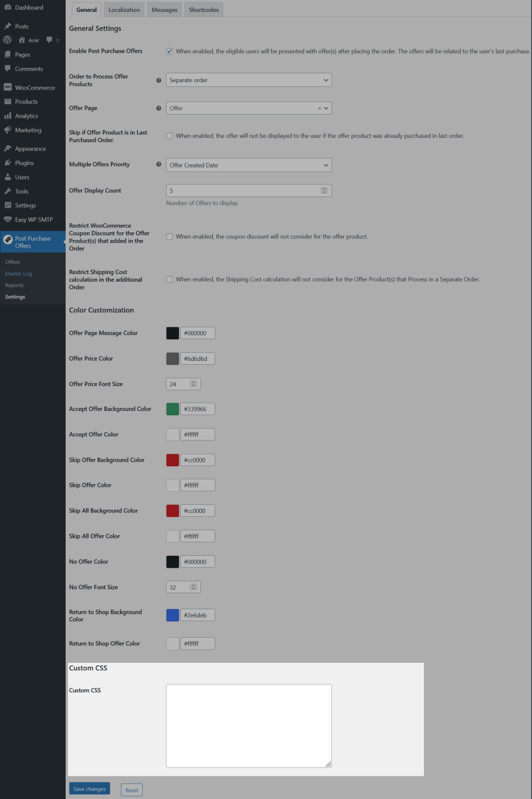Click the Save changes button
Image resolution: width=532 pixels, height=799 pixels.
pos(90,789)
